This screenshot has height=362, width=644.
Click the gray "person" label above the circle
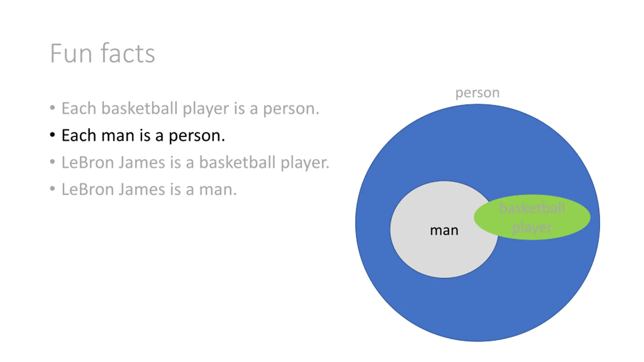[x=477, y=93]
